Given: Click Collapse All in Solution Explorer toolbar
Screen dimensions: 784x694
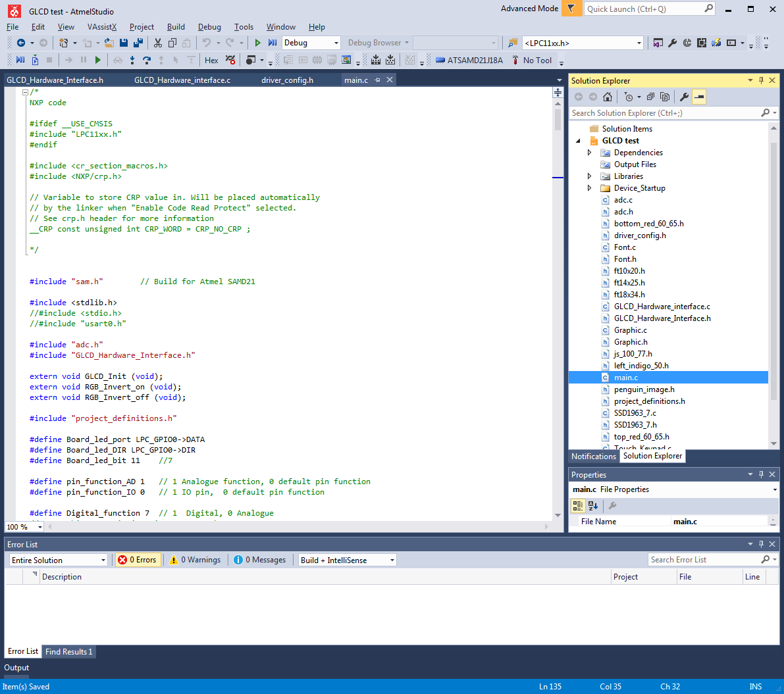Looking at the screenshot, I should point(650,97).
